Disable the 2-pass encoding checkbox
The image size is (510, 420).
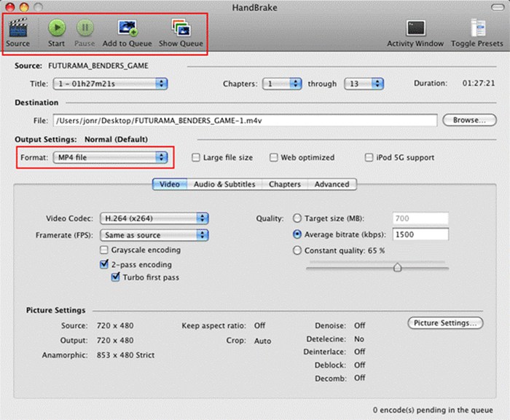pos(104,265)
